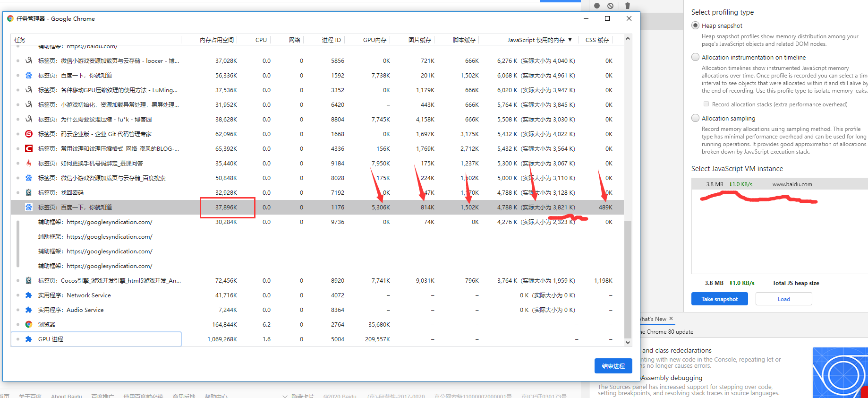Click the task manager scrollbar up arrow
Viewport: 868px width, 398px height.
[x=628, y=38]
